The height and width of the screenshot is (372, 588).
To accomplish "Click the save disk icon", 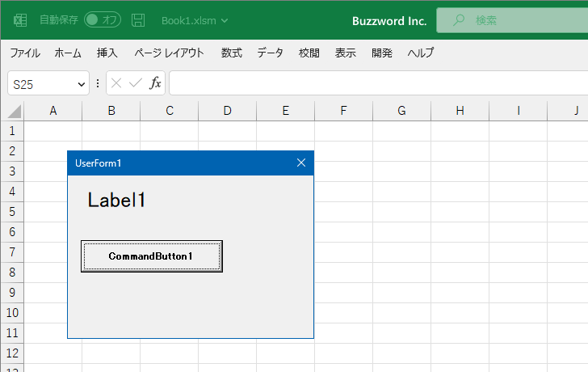I will tap(138, 20).
